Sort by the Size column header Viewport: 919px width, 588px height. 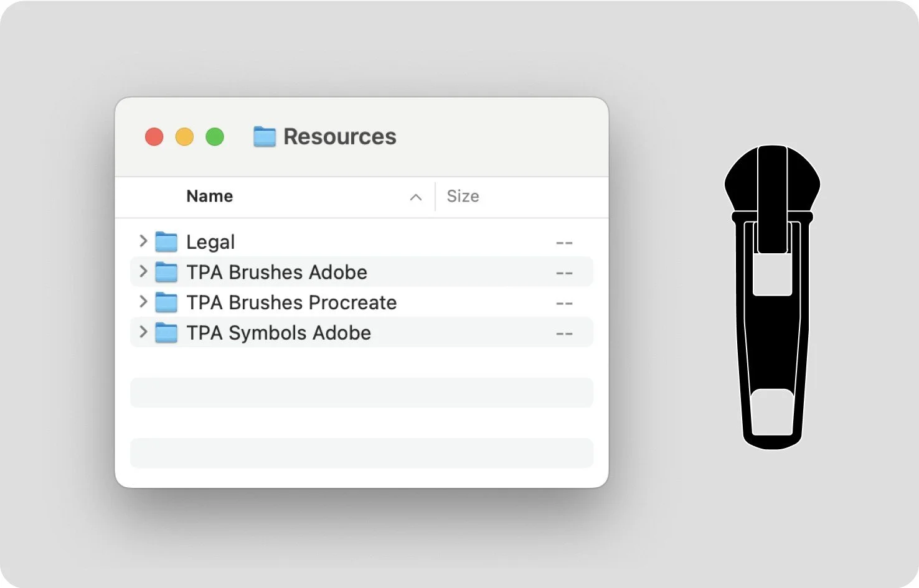tap(463, 196)
